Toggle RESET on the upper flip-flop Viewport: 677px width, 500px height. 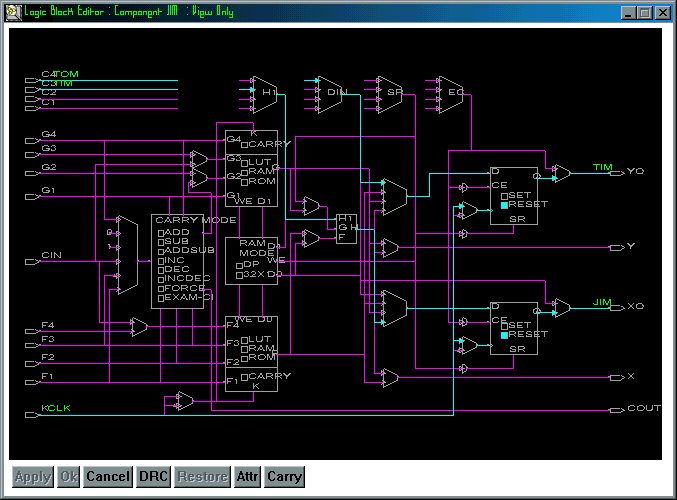504,204
